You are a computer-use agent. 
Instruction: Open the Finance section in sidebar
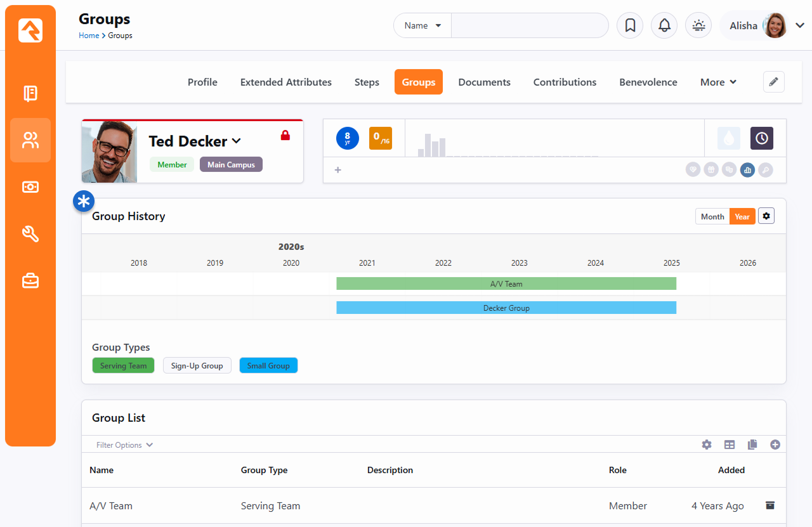point(30,187)
